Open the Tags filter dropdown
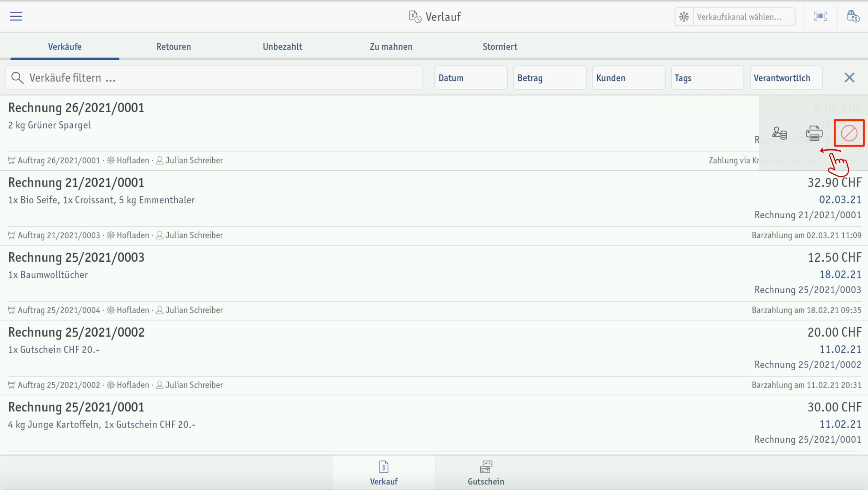 (707, 77)
